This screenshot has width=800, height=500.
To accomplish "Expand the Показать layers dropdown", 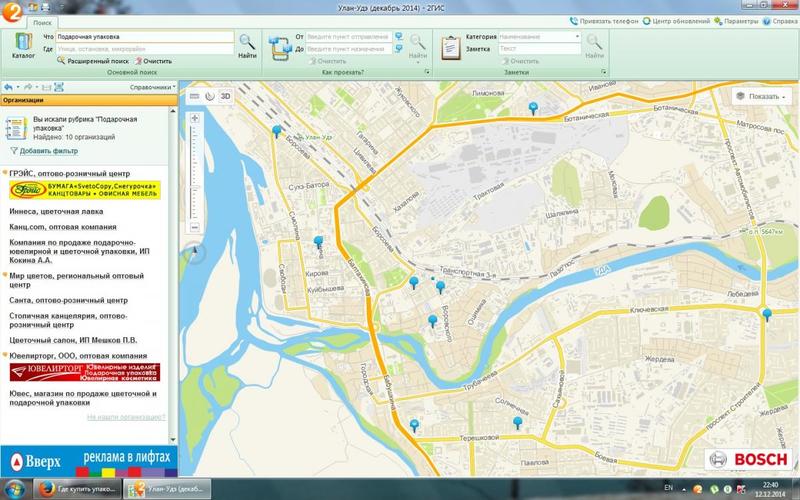I will 762,96.
